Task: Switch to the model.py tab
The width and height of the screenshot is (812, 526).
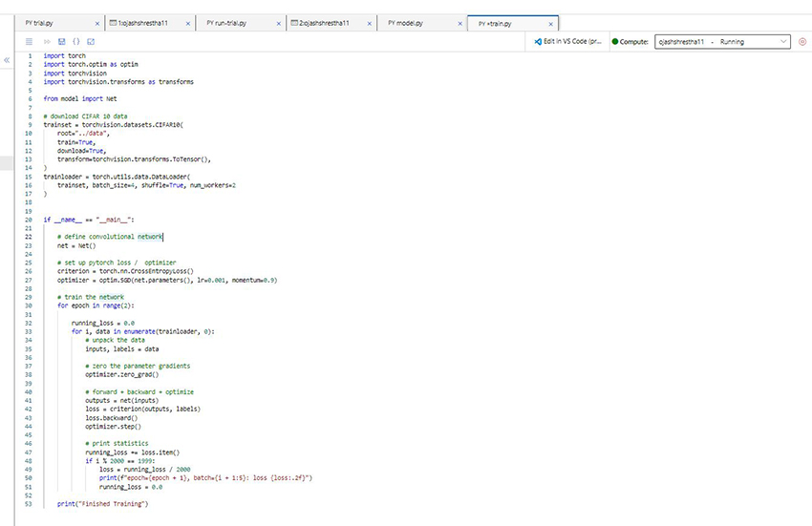Action: pos(405,22)
